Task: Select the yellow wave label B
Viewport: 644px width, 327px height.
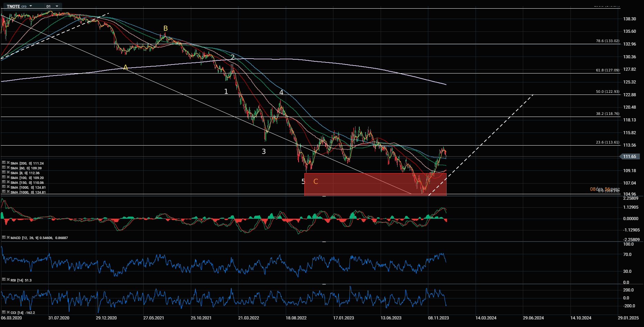Action: (x=165, y=28)
